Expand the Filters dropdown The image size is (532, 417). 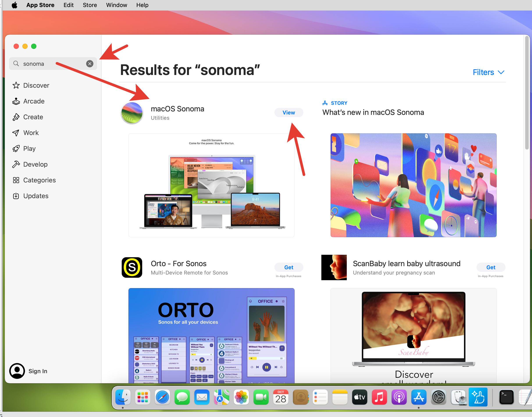(488, 72)
